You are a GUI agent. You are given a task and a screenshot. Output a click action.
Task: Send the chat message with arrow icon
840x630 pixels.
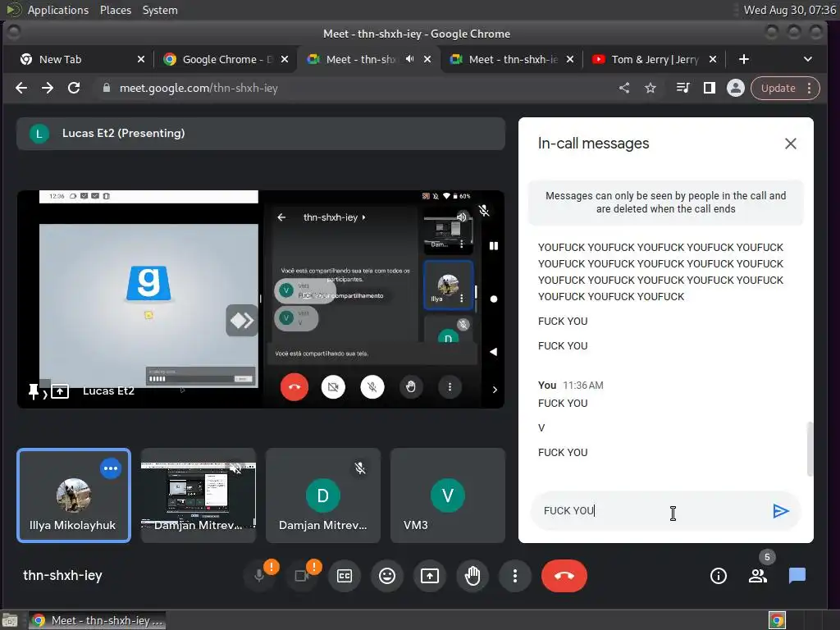click(781, 511)
